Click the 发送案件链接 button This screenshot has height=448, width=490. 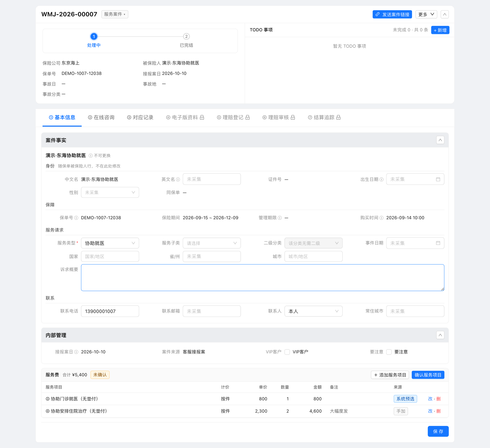[x=392, y=14]
